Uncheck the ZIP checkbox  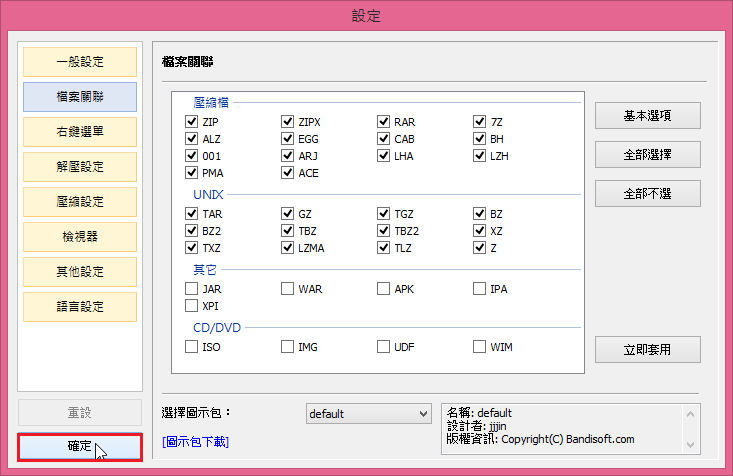191,122
